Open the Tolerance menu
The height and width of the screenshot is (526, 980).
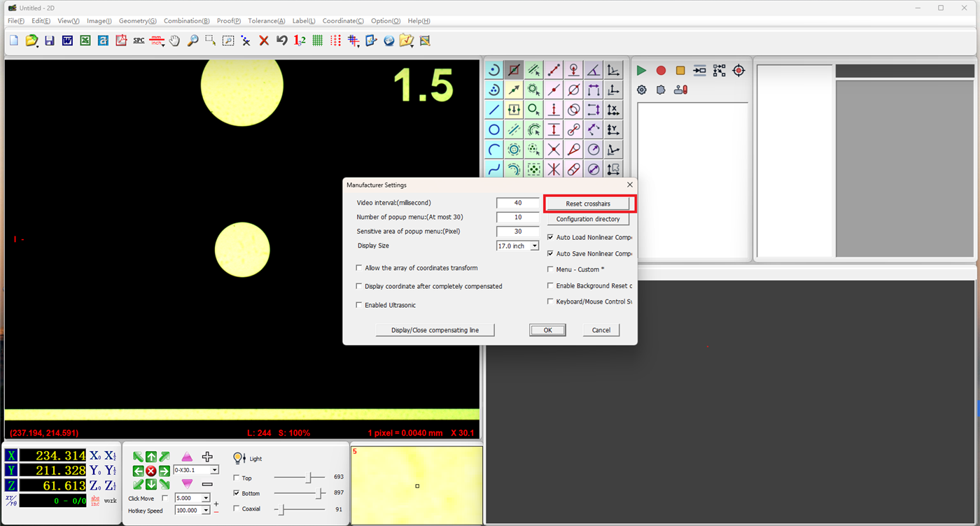(267, 21)
